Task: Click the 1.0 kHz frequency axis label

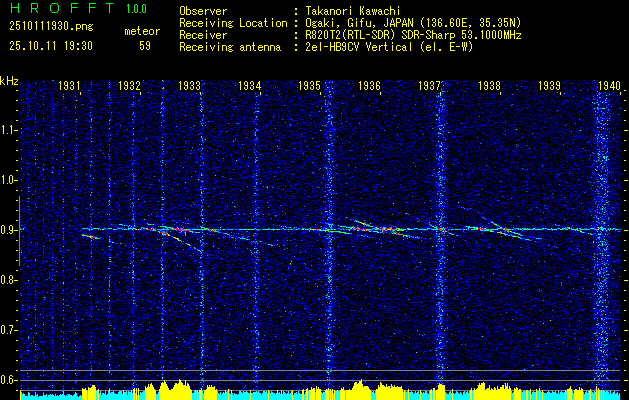Action: click(7, 180)
